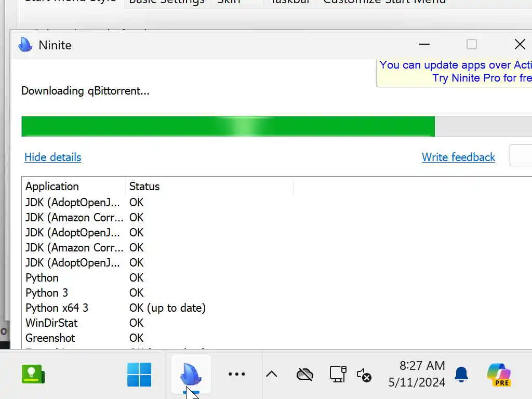532x399 pixels.
Task: Launch Copilot preview icon in taskbar
Action: click(x=499, y=375)
